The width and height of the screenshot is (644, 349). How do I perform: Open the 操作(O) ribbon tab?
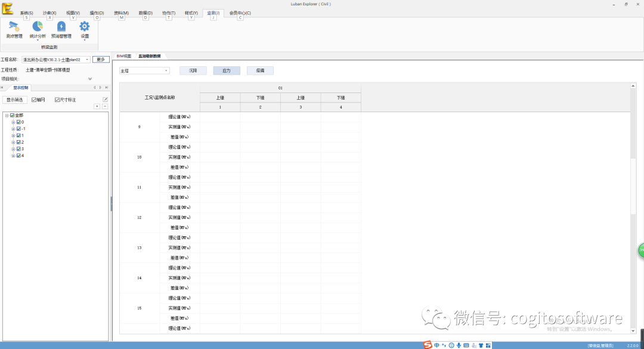click(x=97, y=13)
